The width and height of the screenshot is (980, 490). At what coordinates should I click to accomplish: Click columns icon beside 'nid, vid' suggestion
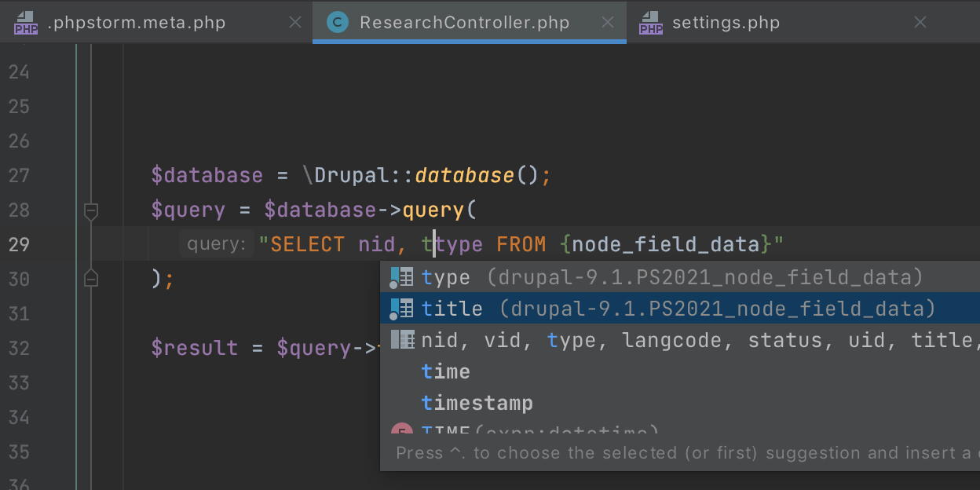click(403, 340)
